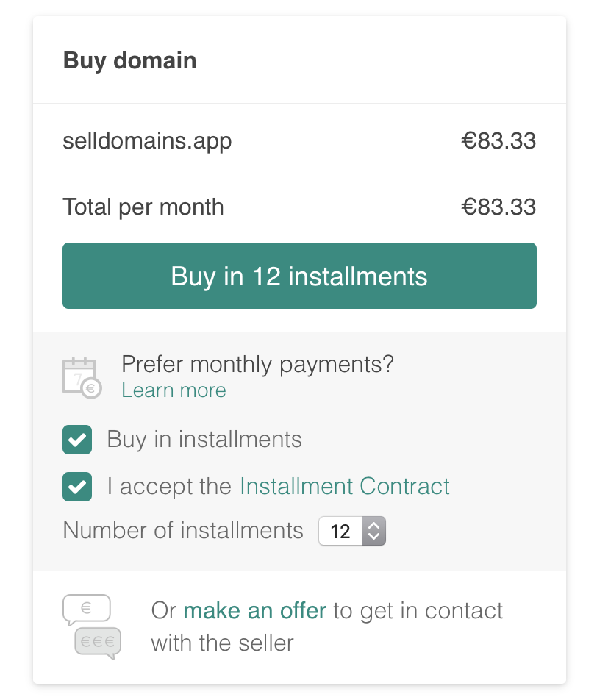This screenshot has height=700, width=597.
Task: Click the installments stepper arrows
Action: (373, 531)
